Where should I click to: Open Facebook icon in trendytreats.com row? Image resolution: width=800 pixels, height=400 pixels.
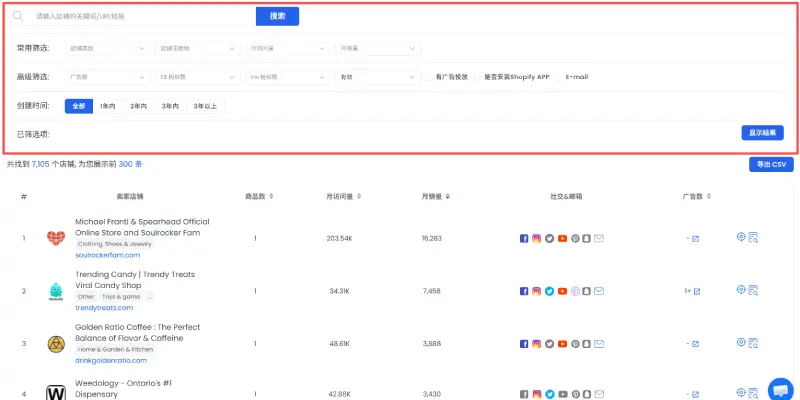[x=524, y=291]
